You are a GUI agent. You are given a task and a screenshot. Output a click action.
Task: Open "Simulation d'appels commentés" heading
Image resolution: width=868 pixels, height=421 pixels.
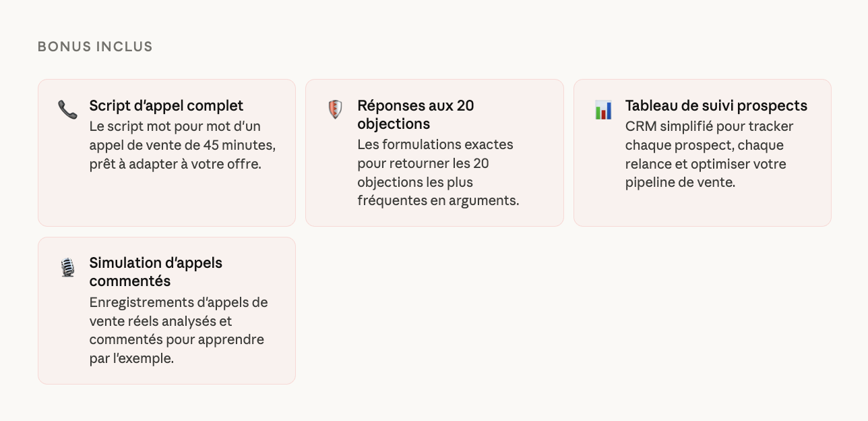coord(156,272)
